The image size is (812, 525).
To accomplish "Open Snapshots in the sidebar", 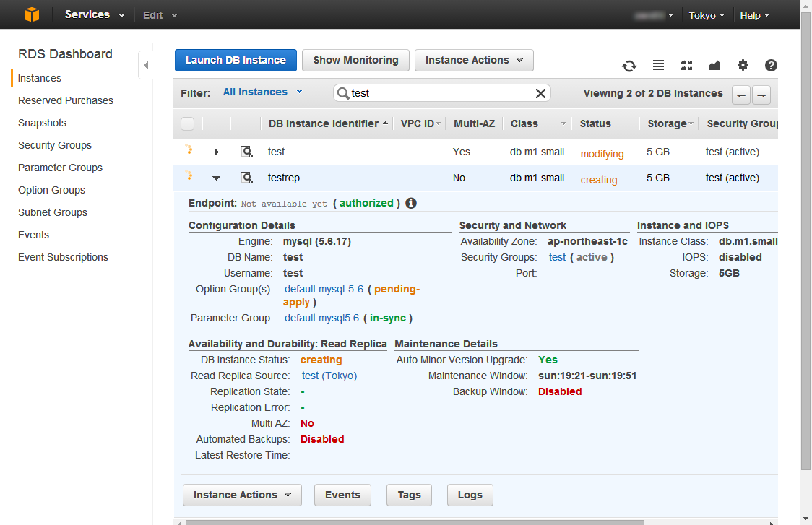I will tap(42, 123).
